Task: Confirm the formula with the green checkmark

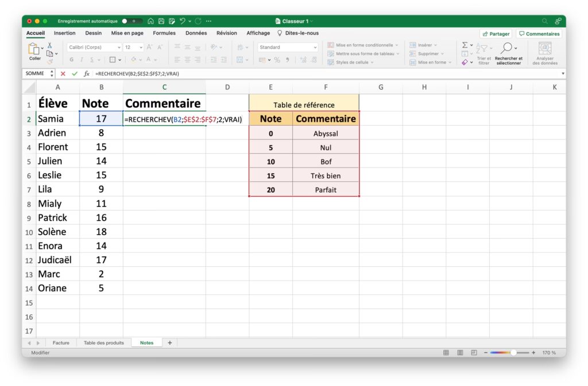Action: click(x=75, y=74)
